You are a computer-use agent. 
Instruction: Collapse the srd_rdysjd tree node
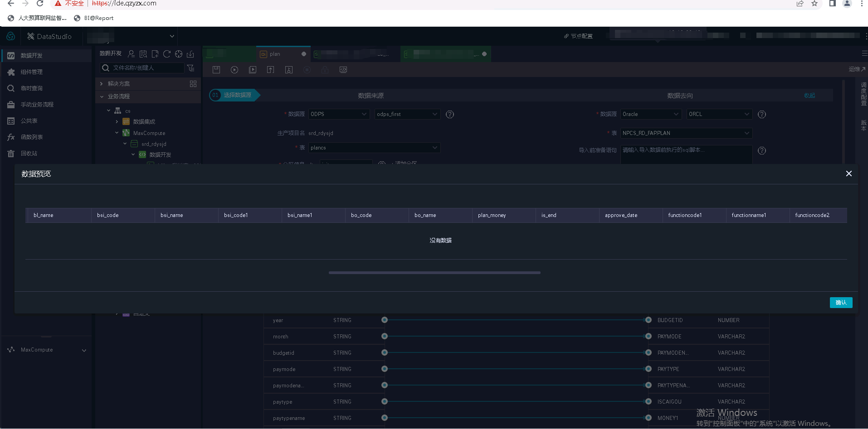(x=125, y=144)
